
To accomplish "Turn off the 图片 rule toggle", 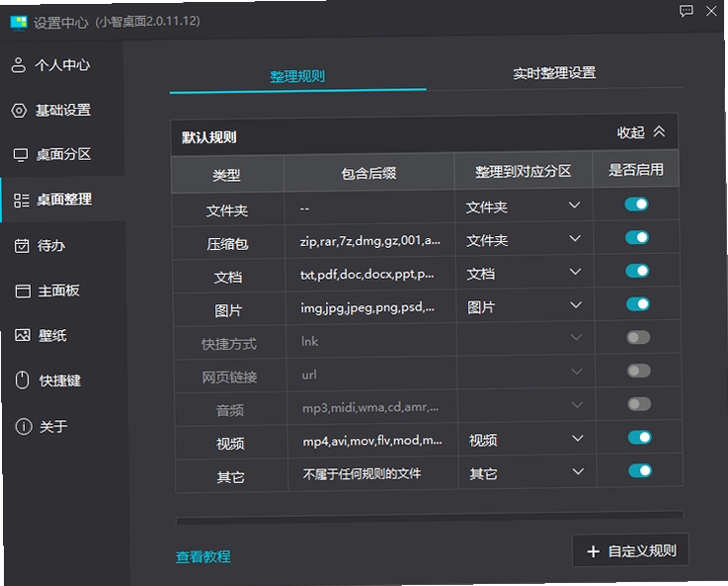I will click(x=638, y=304).
